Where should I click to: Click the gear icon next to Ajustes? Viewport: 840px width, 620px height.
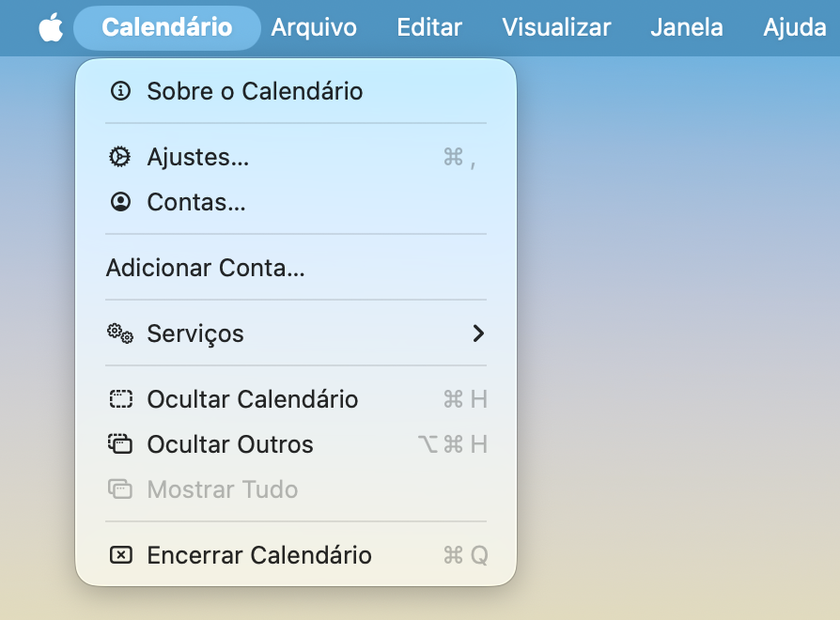(x=120, y=157)
